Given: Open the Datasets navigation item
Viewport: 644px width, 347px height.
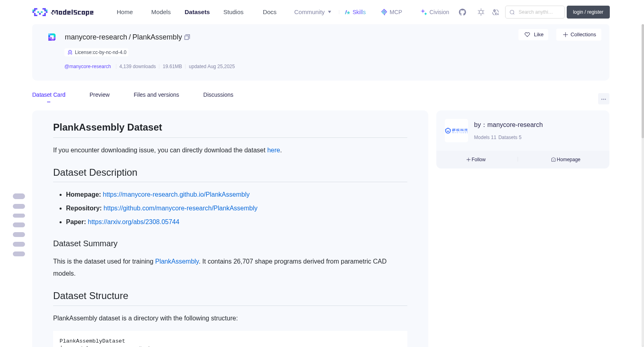Looking at the screenshot, I should 197,12.
